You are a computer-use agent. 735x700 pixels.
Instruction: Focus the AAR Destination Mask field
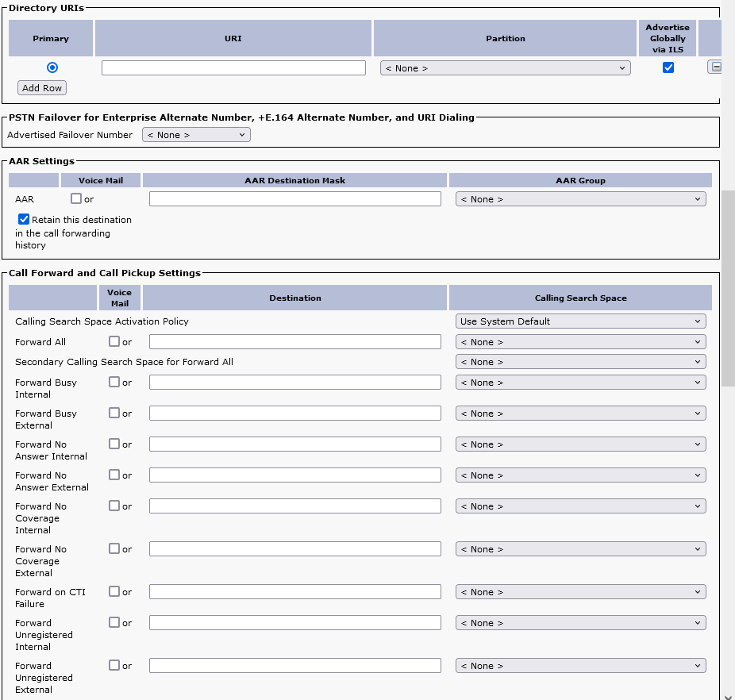point(294,199)
